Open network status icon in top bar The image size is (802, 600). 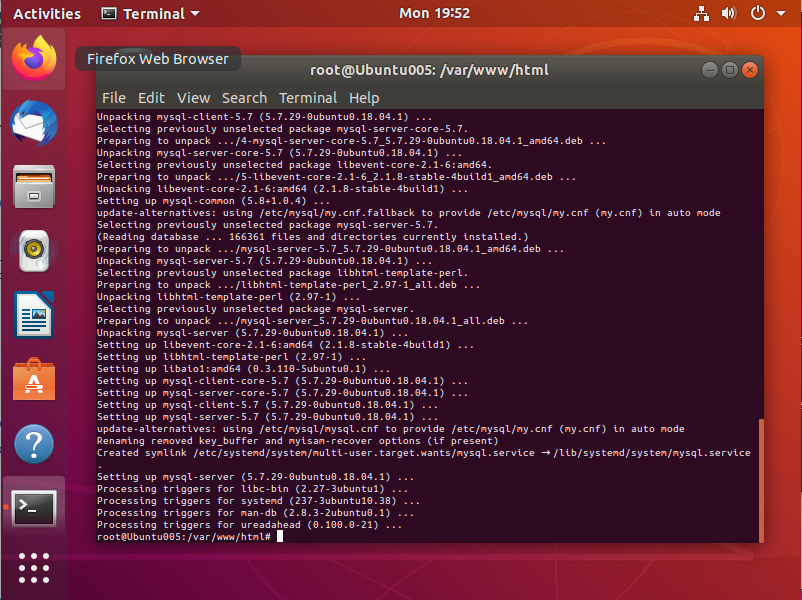click(701, 13)
